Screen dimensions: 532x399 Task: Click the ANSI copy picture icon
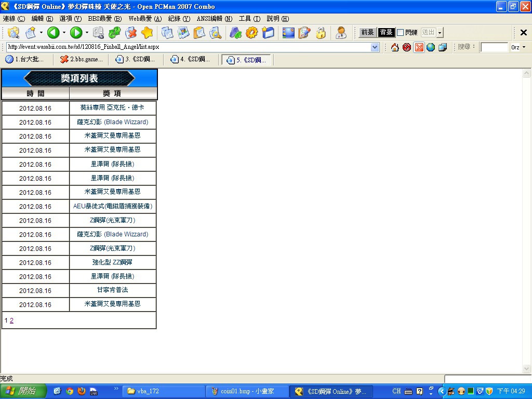(183, 33)
